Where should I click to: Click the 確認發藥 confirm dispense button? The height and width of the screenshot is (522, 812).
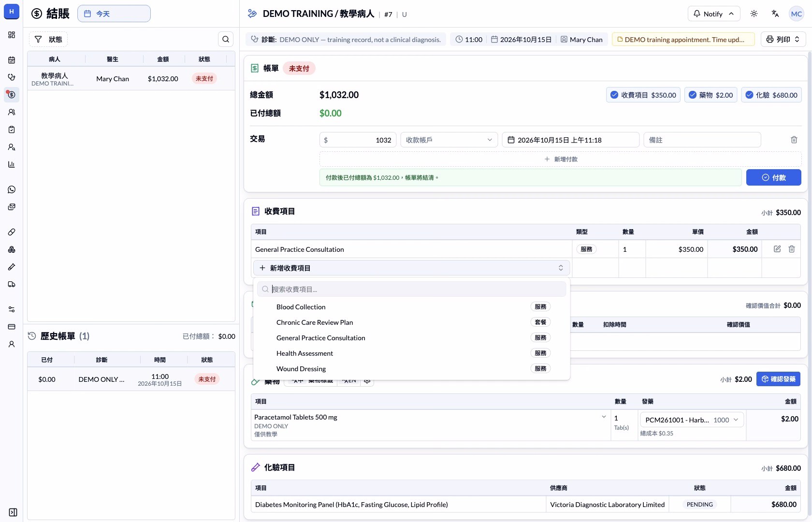pos(778,379)
